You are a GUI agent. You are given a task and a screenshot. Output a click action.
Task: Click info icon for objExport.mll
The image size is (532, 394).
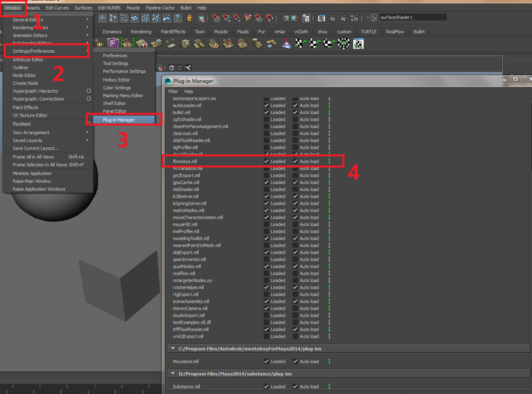329,252
